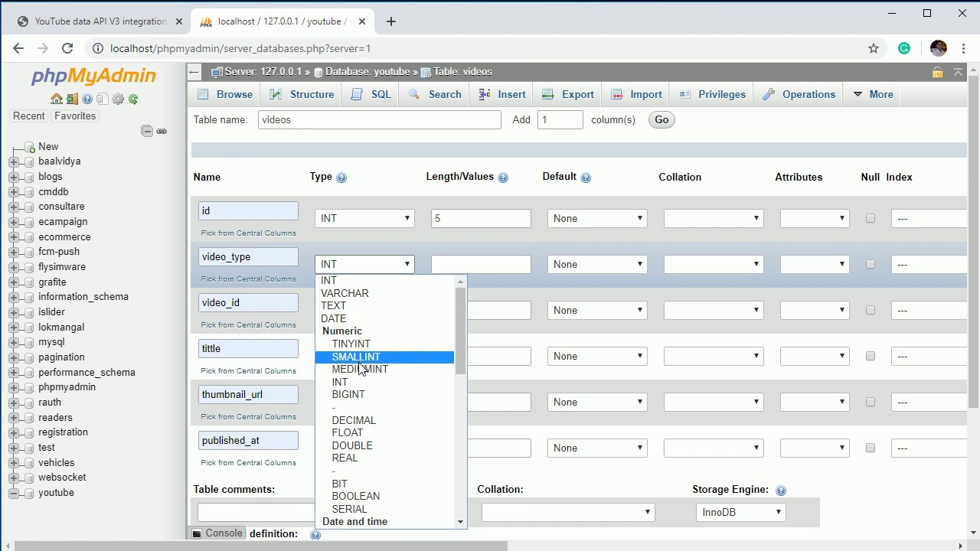The image size is (980, 551).
Task: Click the yellow padlock page settings icon
Action: click(x=937, y=73)
